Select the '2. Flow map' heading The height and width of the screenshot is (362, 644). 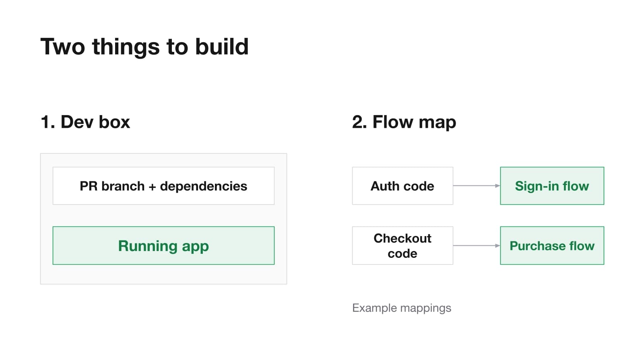404,122
